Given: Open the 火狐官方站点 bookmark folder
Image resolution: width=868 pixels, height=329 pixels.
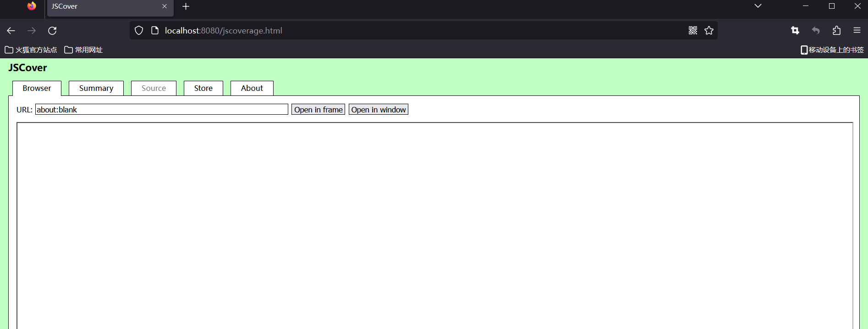Looking at the screenshot, I should [x=31, y=50].
